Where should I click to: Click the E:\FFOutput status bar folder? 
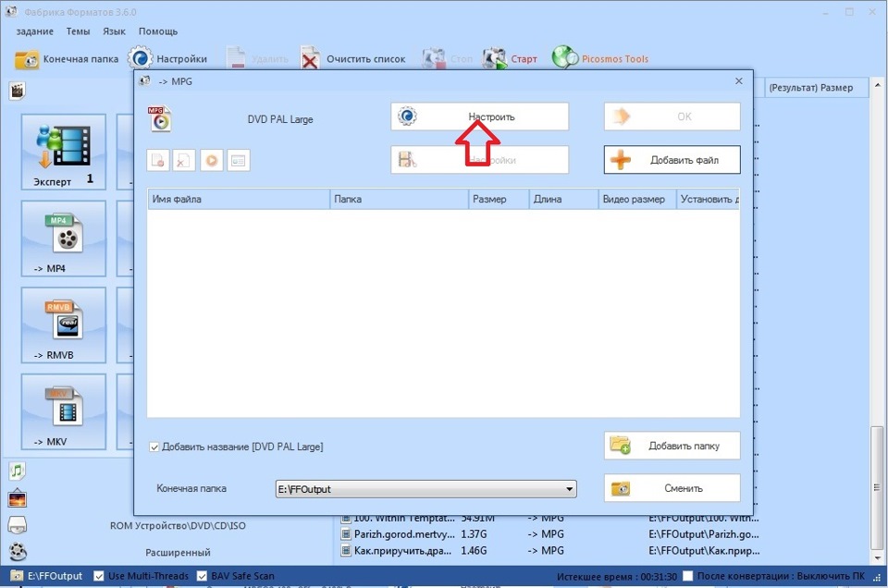click(47, 576)
